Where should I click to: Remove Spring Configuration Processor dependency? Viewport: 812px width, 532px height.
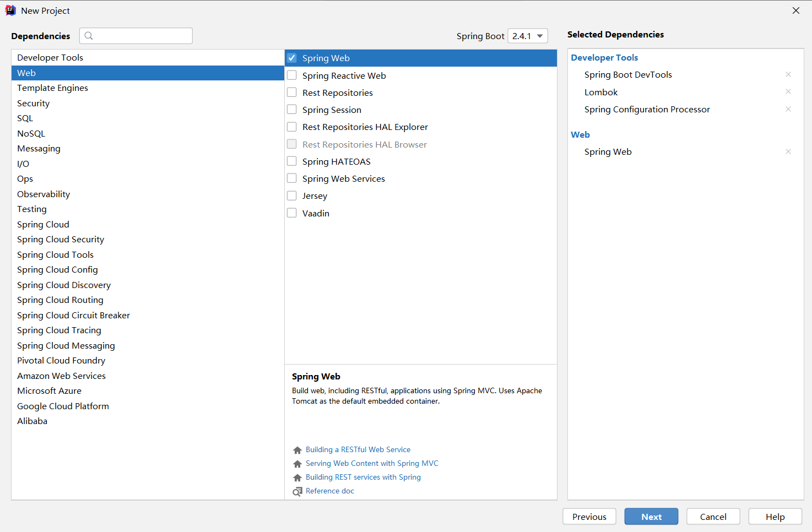(788, 109)
